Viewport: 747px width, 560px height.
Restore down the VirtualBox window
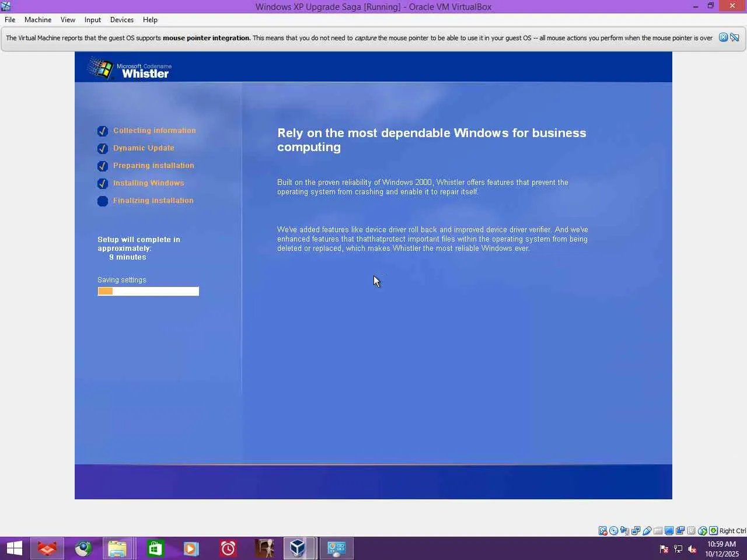pos(711,6)
